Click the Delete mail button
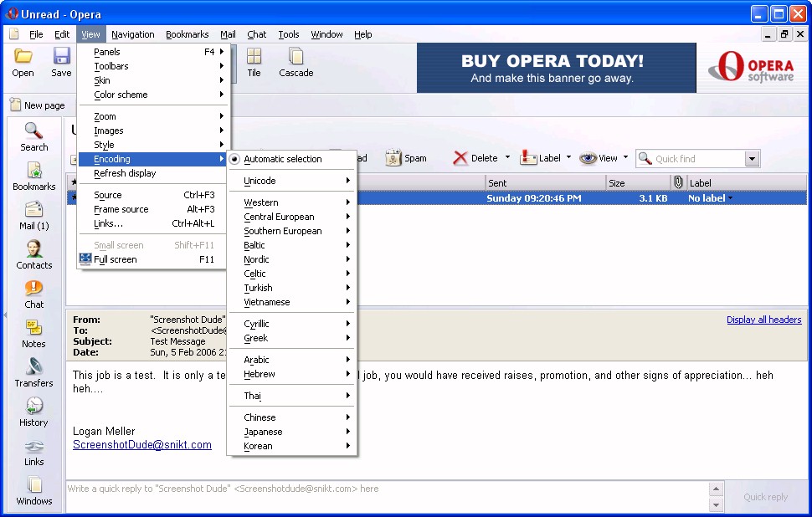Viewport: 812px width, 517px height. [x=475, y=158]
